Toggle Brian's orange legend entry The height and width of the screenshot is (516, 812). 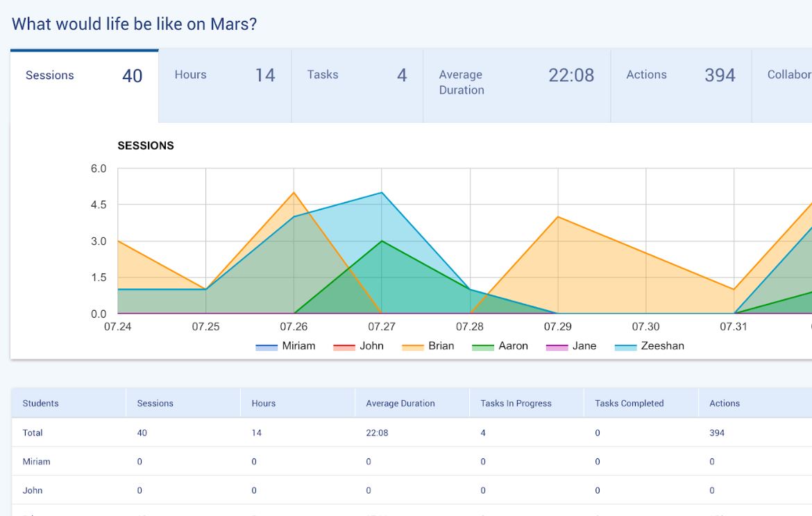[428, 346]
